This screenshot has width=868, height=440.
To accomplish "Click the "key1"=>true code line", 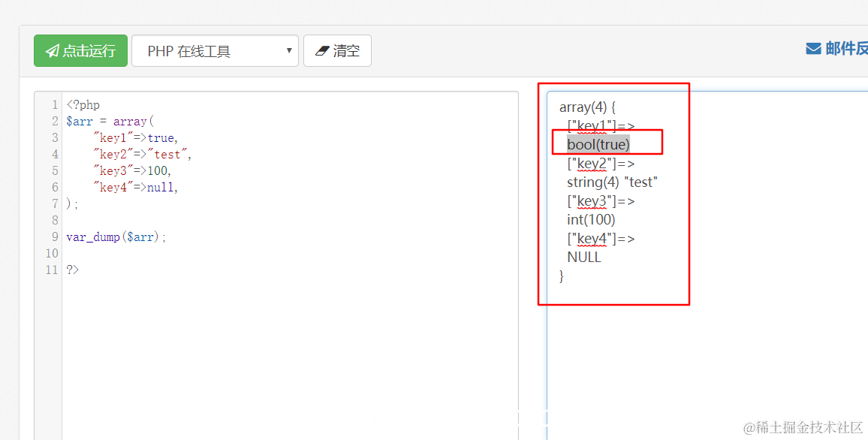I will [136, 138].
